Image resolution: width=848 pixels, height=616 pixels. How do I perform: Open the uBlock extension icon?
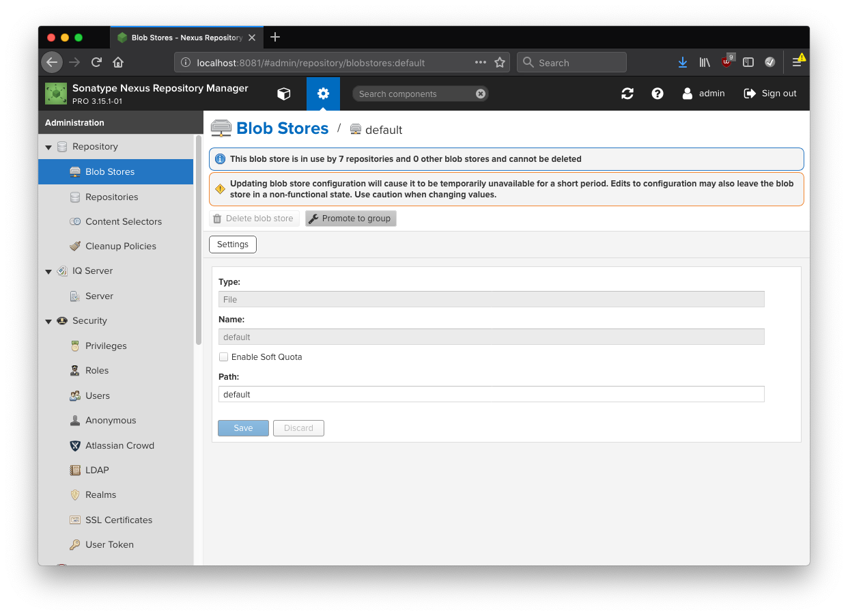[727, 61]
